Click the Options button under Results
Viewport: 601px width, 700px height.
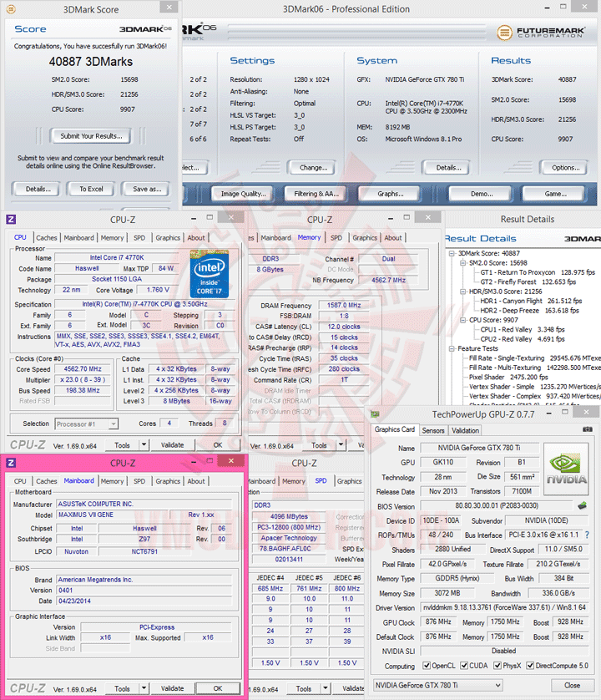(x=565, y=167)
